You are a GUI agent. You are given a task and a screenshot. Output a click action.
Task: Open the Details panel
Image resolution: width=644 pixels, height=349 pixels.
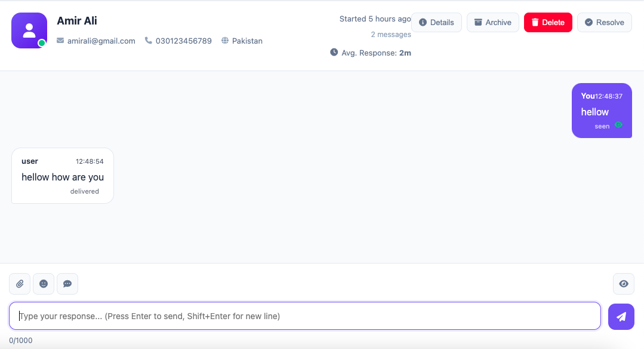[436, 22]
